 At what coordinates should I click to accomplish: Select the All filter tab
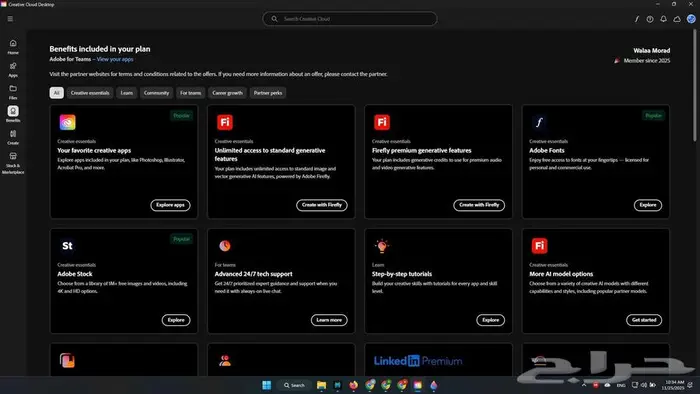tap(57, 93)
